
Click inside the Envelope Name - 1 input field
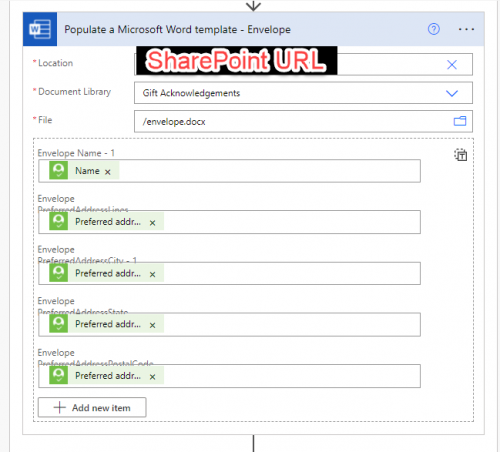(229, 171)
